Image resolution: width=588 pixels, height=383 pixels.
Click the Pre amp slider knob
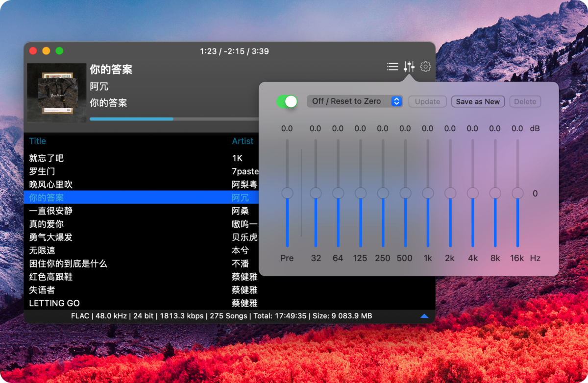[287, 193]
